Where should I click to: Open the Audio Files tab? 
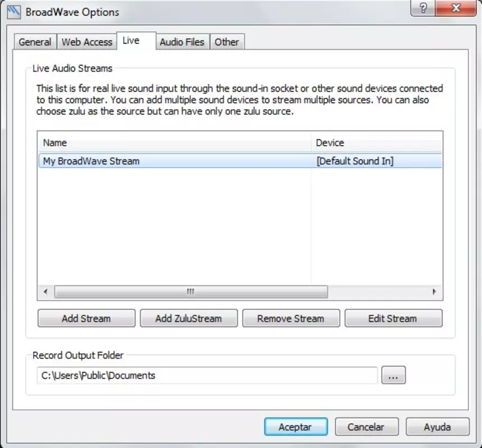(182, 42)
